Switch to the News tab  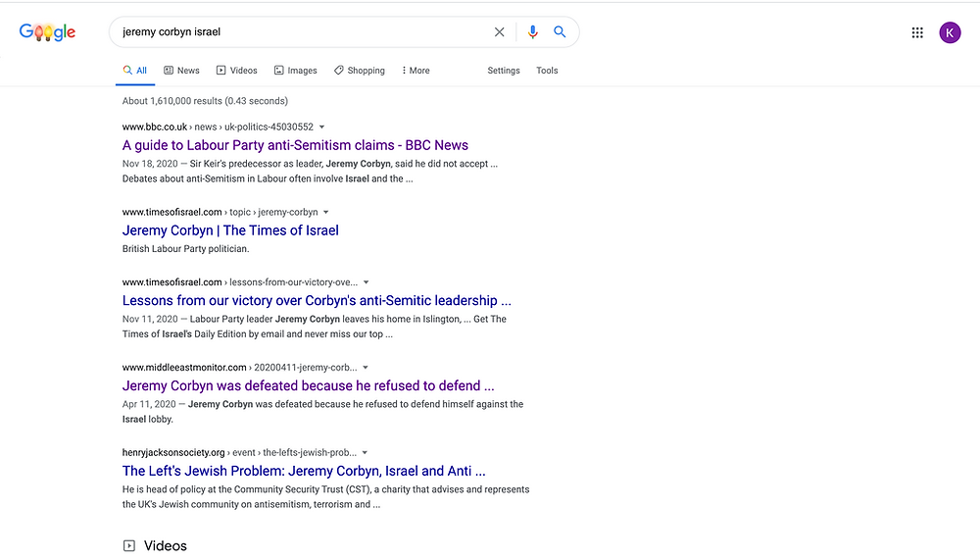click(181, 71)
